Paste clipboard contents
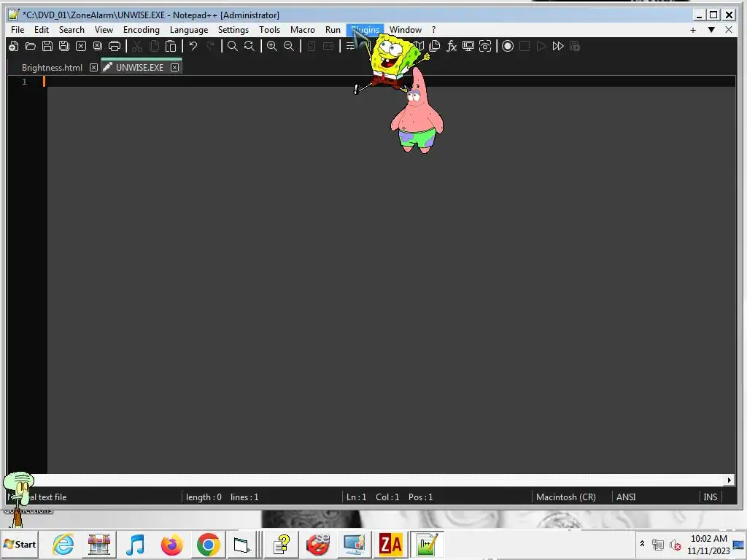 coord(171,46)
